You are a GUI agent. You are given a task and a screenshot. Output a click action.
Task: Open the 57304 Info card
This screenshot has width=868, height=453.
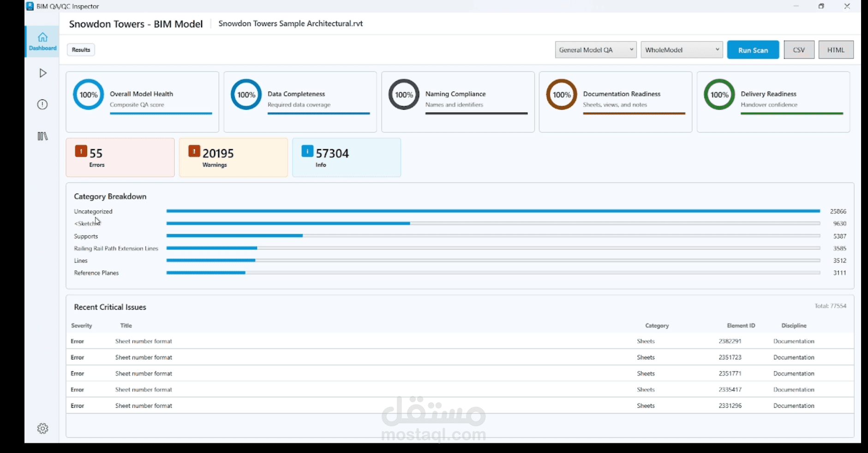coord(347,157)
